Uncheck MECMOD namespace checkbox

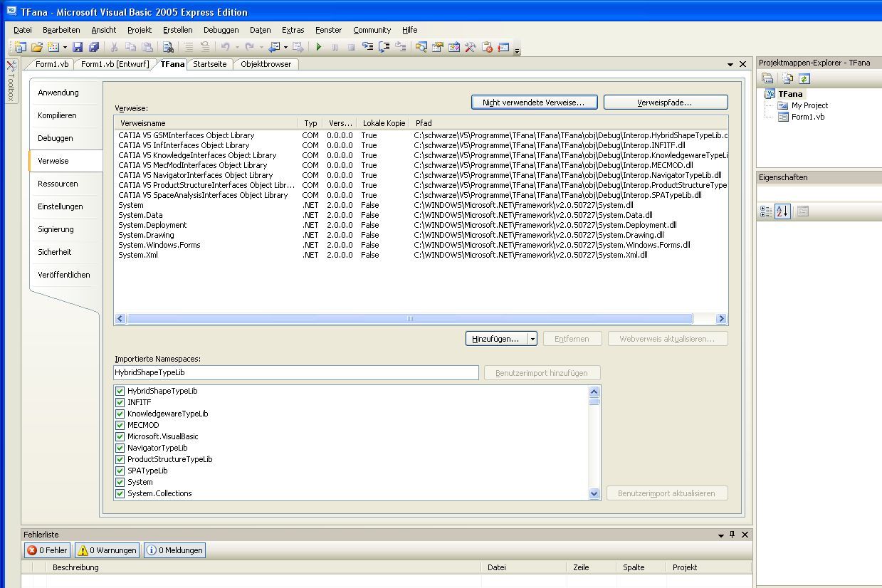coord(120,425)
